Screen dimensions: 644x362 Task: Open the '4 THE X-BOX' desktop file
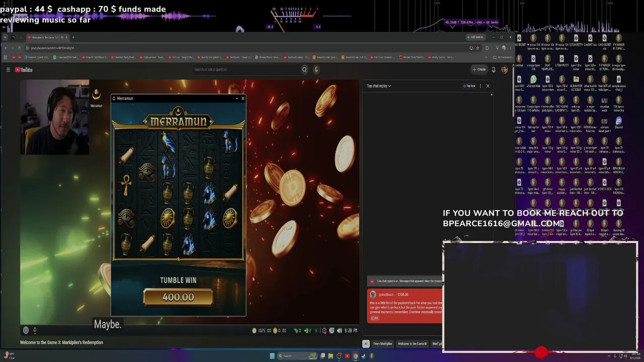(x=604, y=185)
